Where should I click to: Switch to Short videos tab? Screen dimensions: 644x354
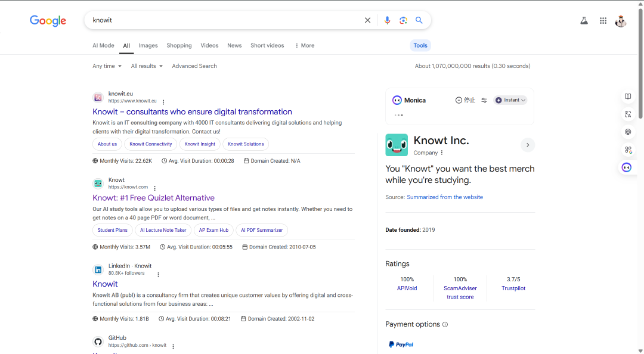[267, 45]
